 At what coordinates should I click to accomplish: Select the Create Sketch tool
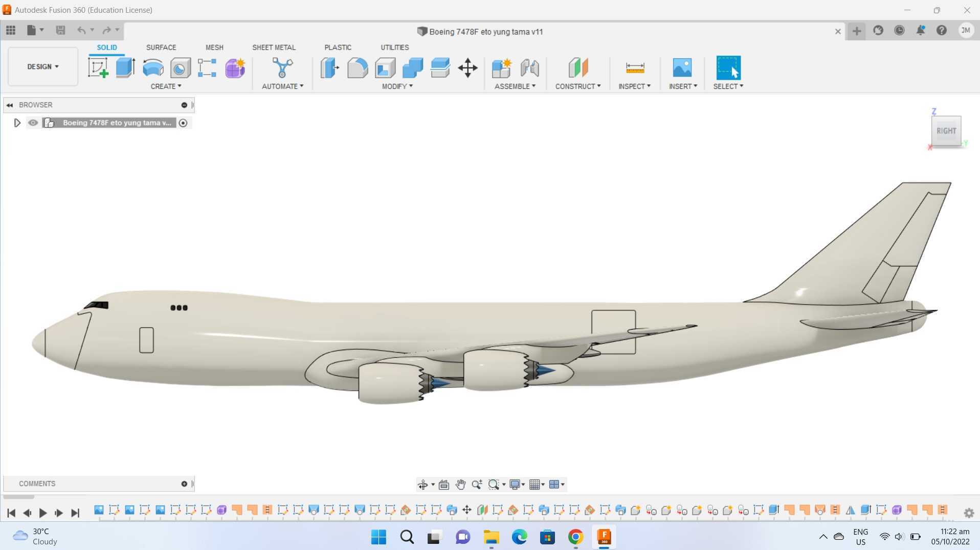click(98, 67)
